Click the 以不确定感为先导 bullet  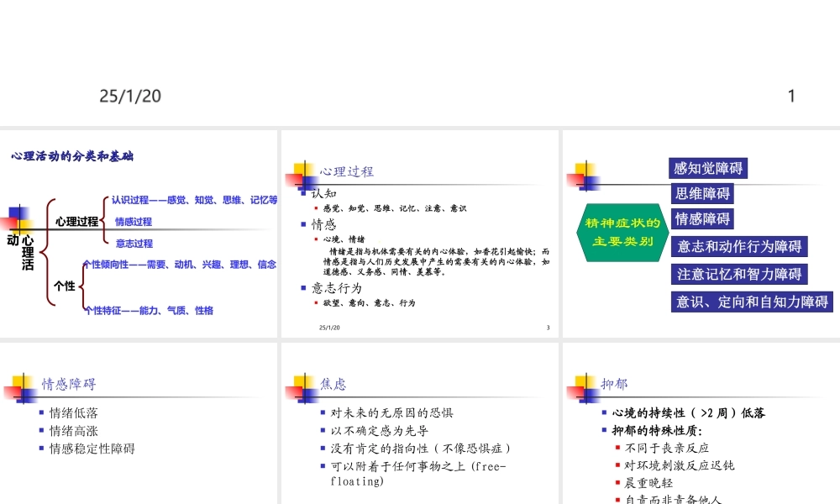[380, 431]
